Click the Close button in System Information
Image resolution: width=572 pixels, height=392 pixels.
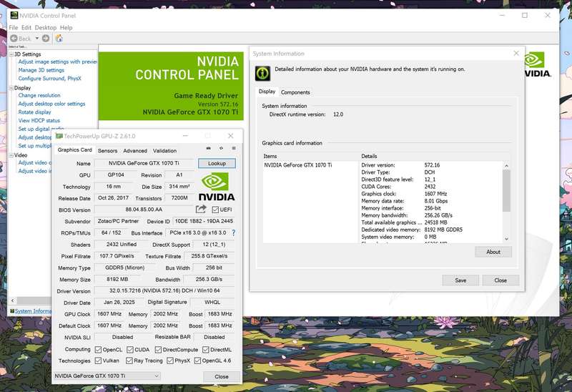pyautogui.click(x=500, y=280)
